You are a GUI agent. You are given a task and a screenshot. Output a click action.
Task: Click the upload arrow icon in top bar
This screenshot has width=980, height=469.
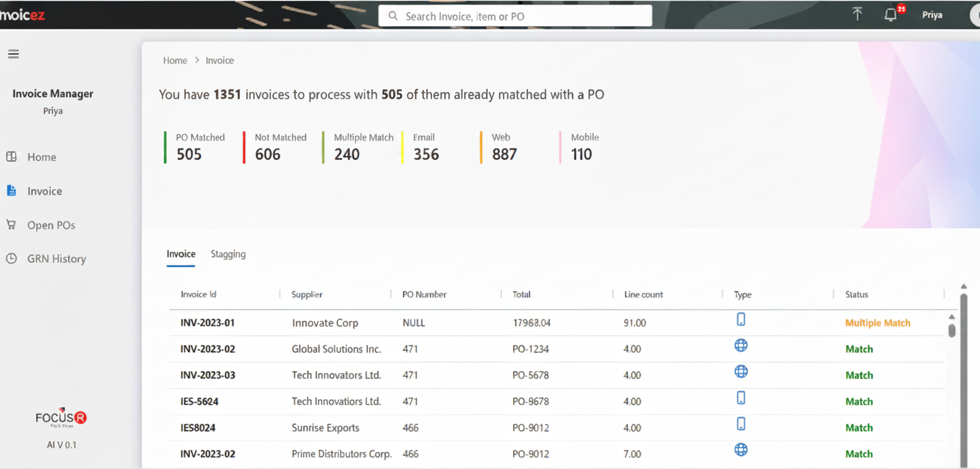pos(857,13)
